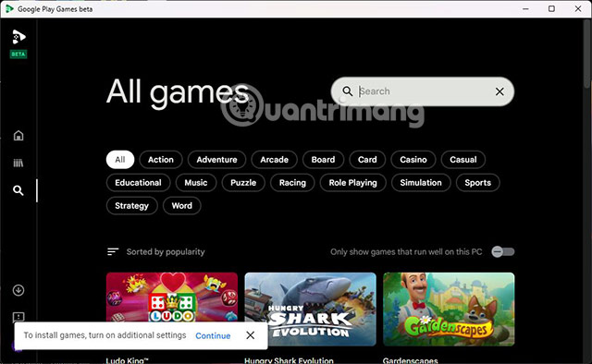Choose the Casual category chip
This screenshot has height=364, width=592.
pyautogui.click(x=463, y=160)
